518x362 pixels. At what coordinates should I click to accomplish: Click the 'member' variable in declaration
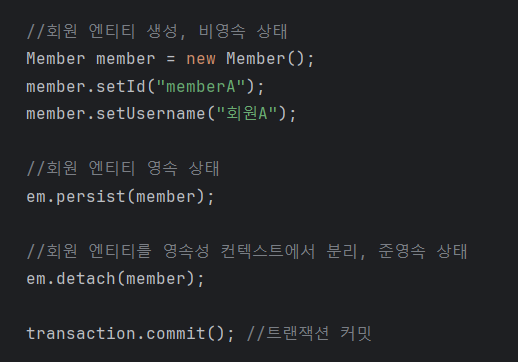pos(126,59)
